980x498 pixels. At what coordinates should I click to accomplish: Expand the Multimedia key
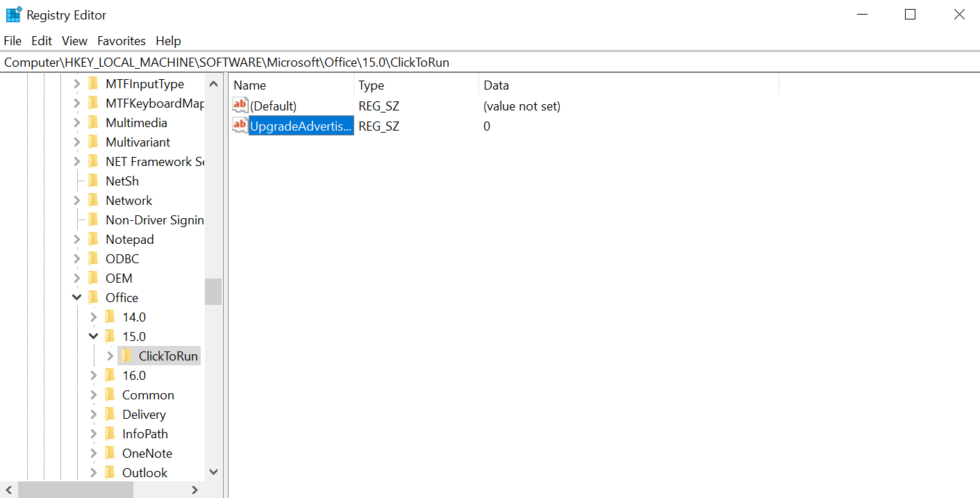[76, 123]
